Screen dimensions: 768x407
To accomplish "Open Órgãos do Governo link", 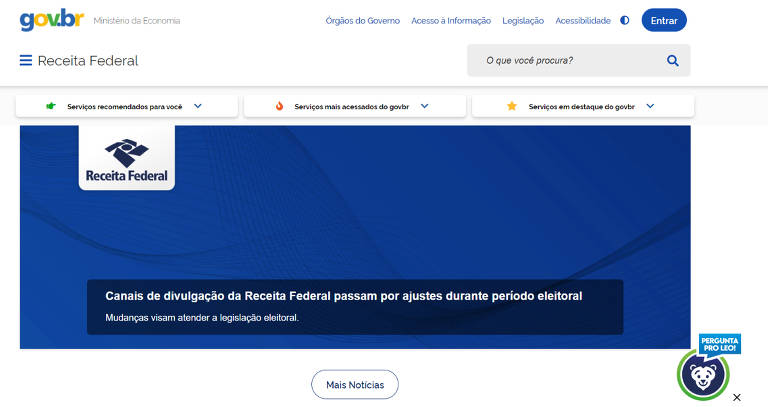I will pos(362,21).
